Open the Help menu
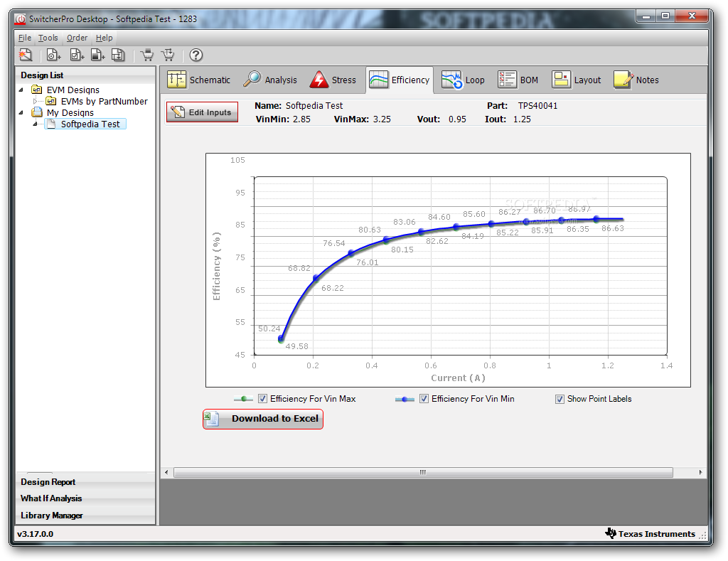This screenshot has width=728, height=561. (104, 38)
